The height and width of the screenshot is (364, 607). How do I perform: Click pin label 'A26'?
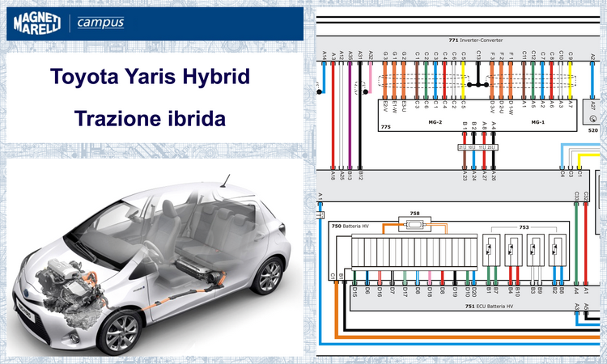(494, 176)
